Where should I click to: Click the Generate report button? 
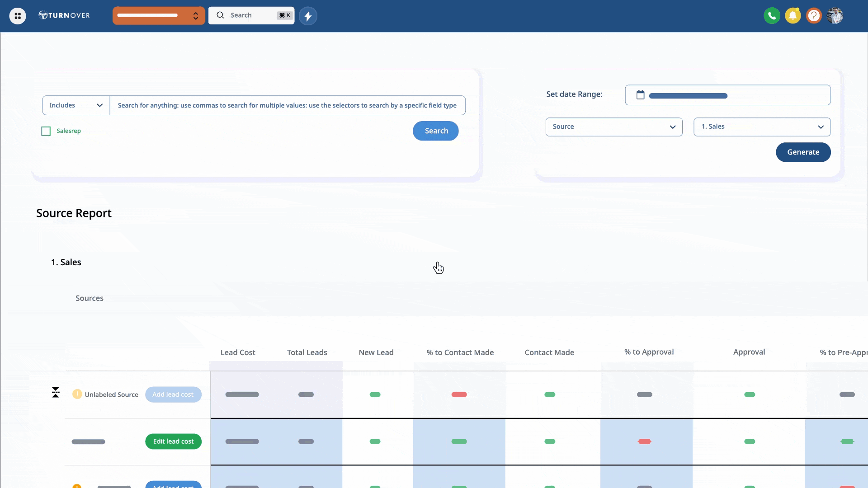click(x=803, y=152)
